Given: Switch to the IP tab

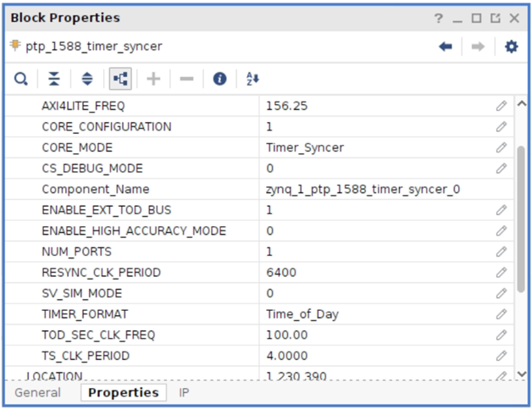Looking at the screenshot, I should (x=184, y=393).
